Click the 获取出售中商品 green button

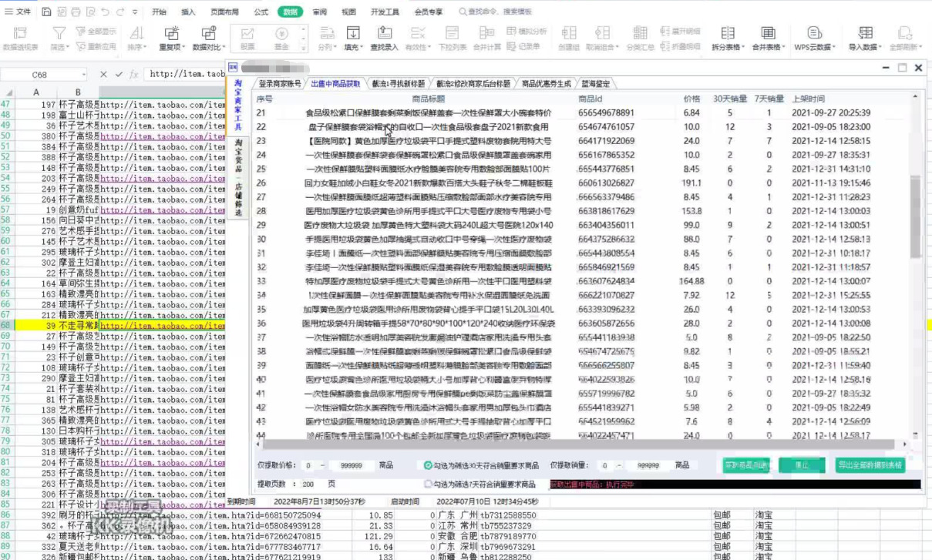click(746, 465)
